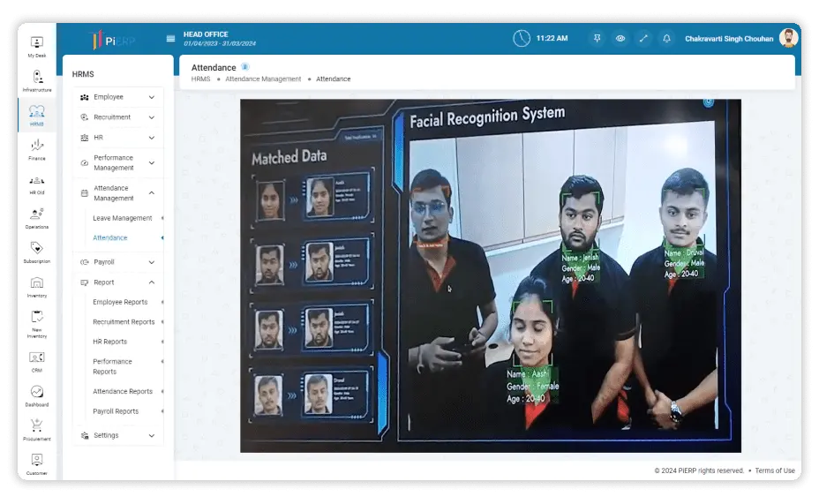This screenshot has width=819, height=504.
Task: Open the Operations module icon
Action: point(36,218)
